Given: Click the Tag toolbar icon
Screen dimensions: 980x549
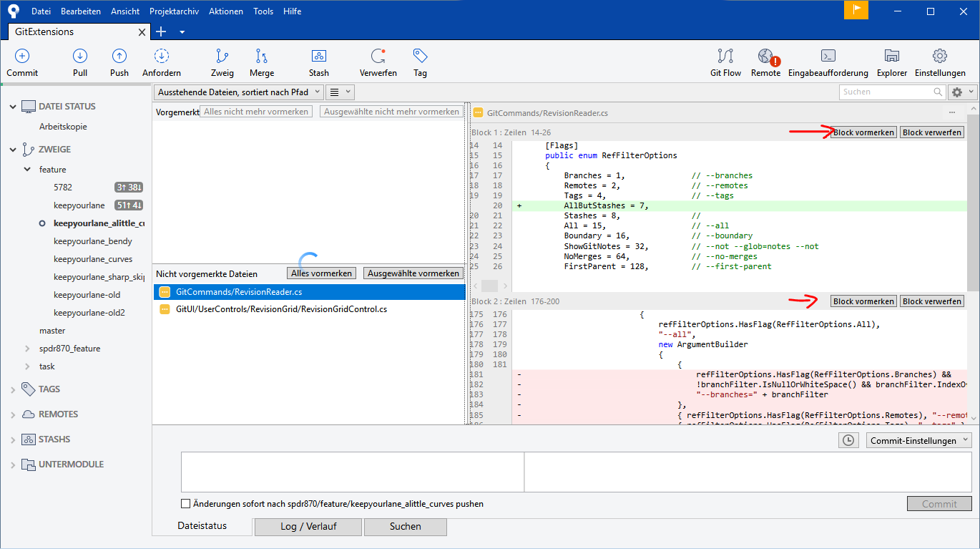Looking at the screenshot, I should point(420,57).
